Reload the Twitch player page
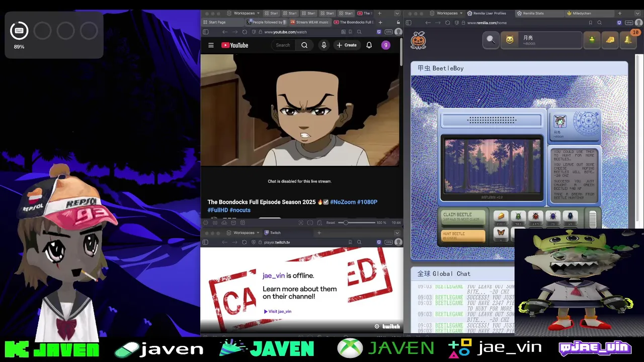 click(x=245, y=242)
